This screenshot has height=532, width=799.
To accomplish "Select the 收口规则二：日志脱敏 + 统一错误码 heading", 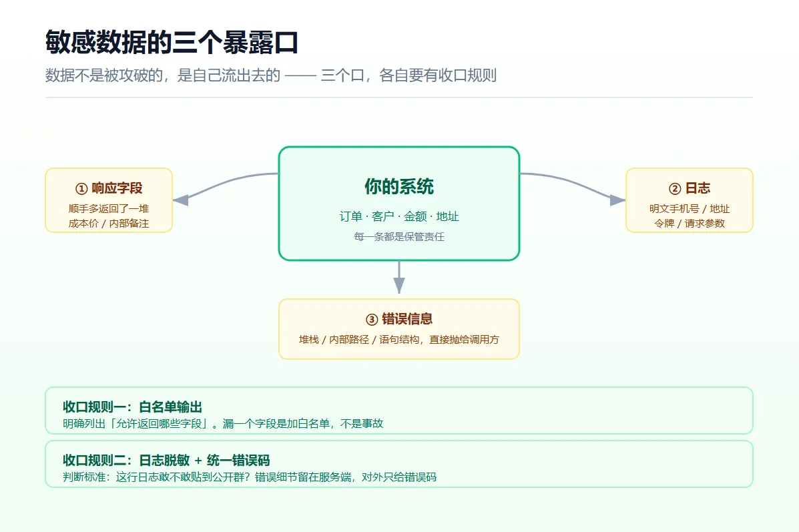I will 166,460.
